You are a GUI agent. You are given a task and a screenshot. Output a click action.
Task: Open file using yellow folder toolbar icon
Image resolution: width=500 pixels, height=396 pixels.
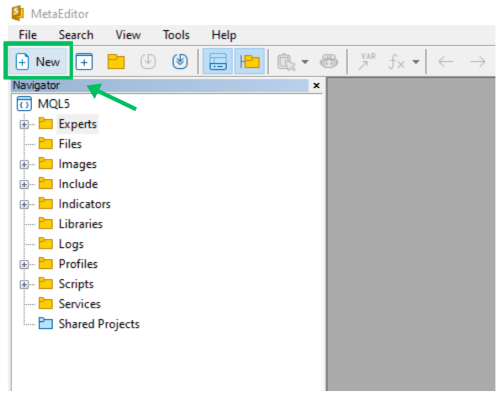click(x=116, y=62)
